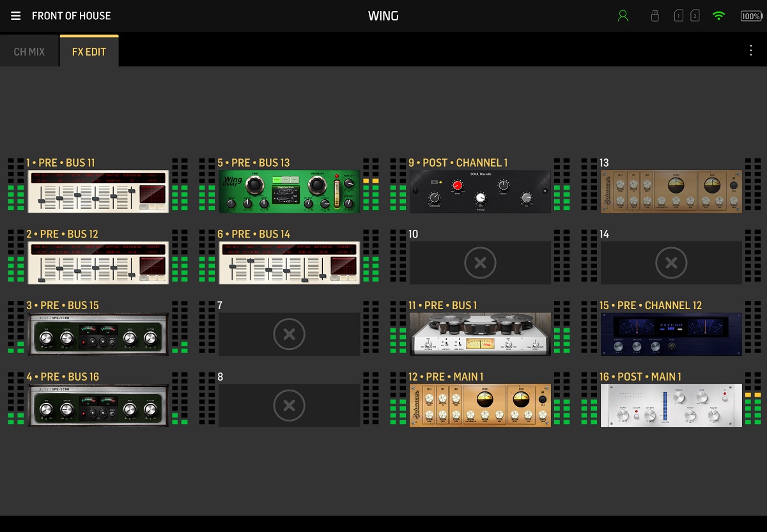Open FX slot 1 graphic EQ
The image size is (767, 532).
click(x=98, y=192)
